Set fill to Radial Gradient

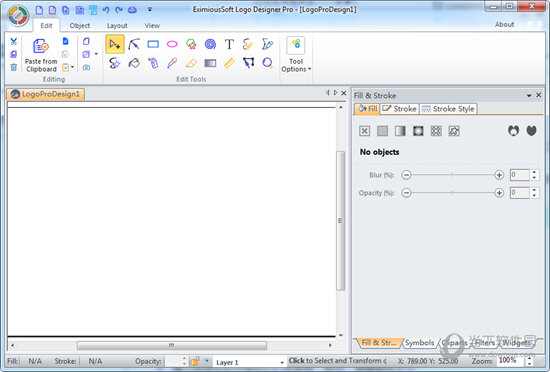tap(418, 131)
